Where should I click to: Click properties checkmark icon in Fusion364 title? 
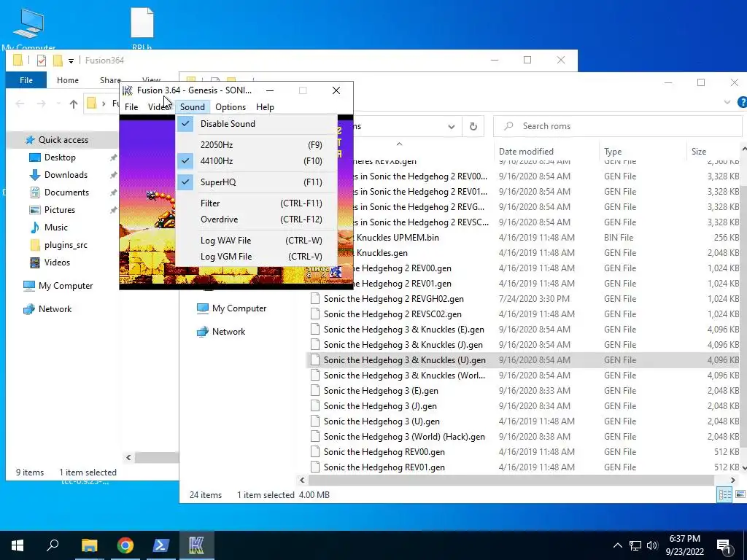pyautogui.click(x=42, y=61)
